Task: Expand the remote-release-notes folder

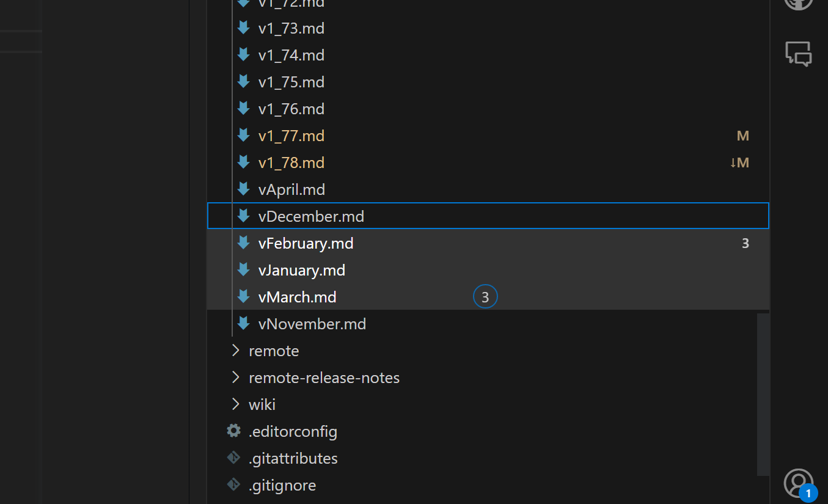Action: pos(324,378)
